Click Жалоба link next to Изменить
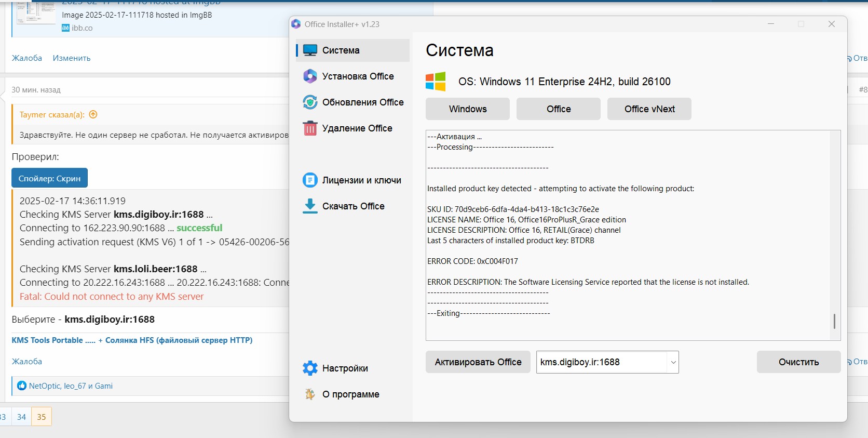 (x=27, y=58)
